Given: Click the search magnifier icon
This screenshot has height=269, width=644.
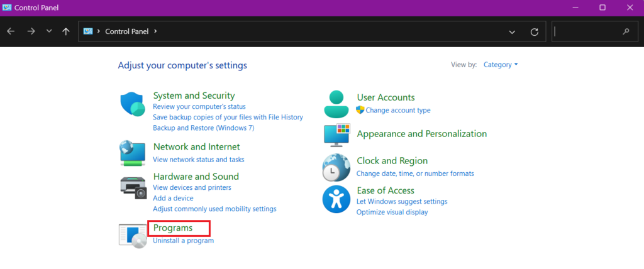Looking at the screenshot, I should (626, 31).
